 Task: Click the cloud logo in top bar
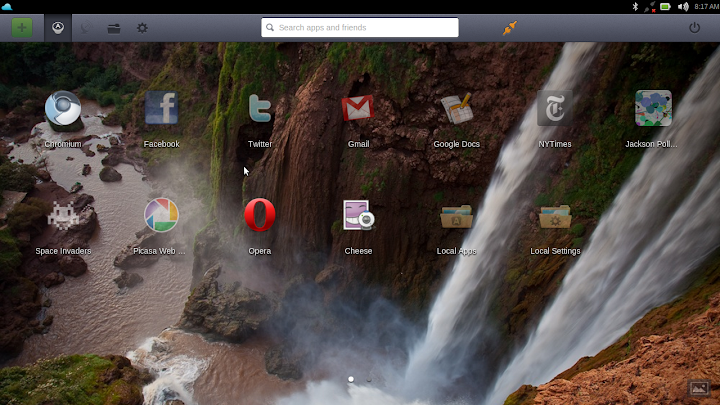7,6
